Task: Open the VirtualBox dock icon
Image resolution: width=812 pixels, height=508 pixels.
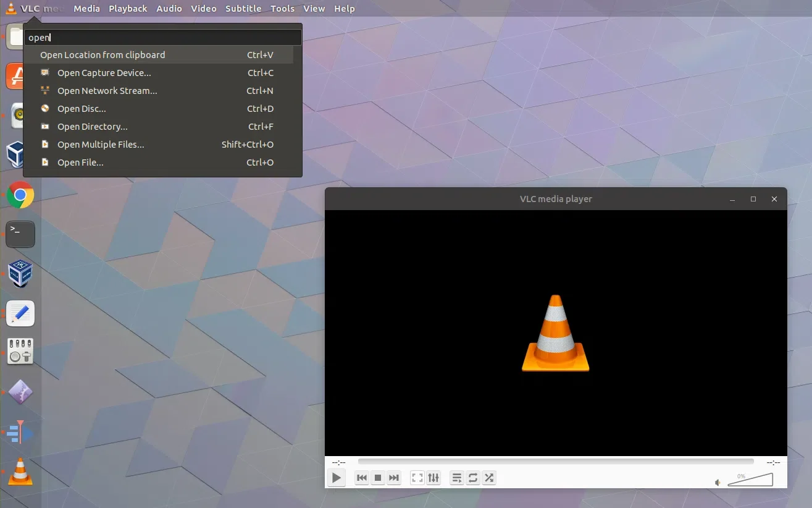Action: click(20, 274)
